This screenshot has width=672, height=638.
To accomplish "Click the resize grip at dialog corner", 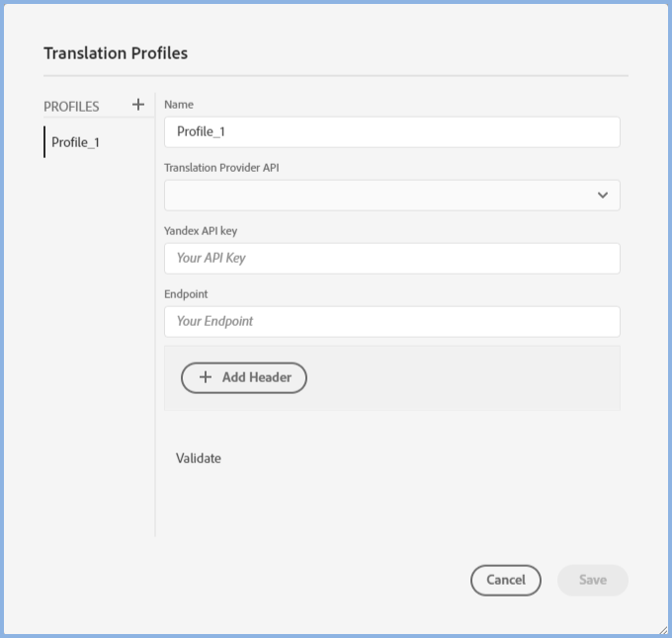I will (x=662, y=629).
